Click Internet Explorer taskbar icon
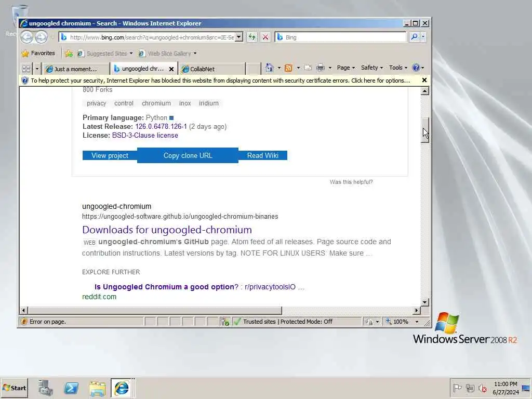The height and width of the screenshot is (399, 532). point(122,388)
